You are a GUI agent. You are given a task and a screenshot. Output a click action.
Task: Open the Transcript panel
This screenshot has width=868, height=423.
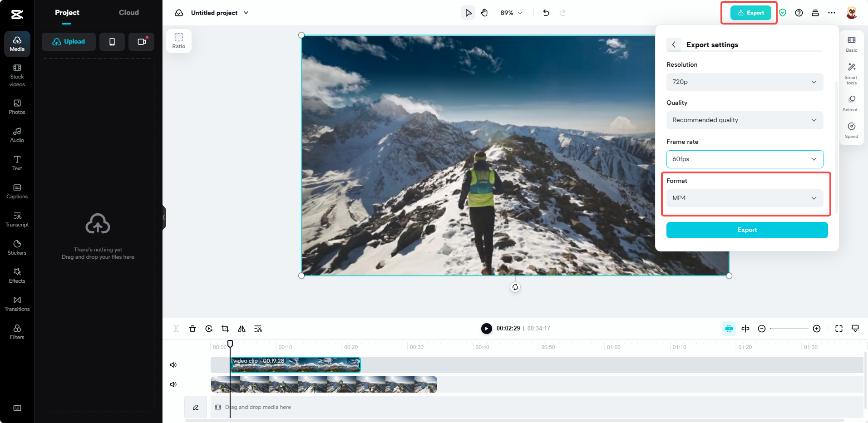17,220
